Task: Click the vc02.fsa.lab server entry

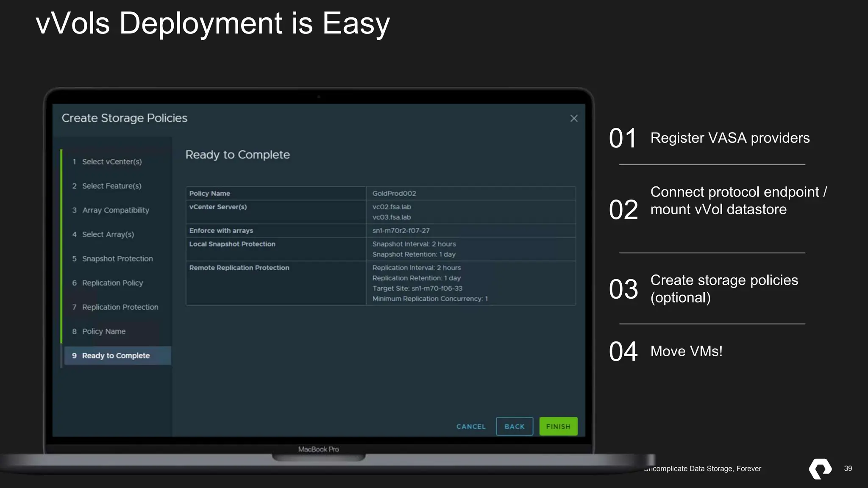Action: click(x=392, y=207)
